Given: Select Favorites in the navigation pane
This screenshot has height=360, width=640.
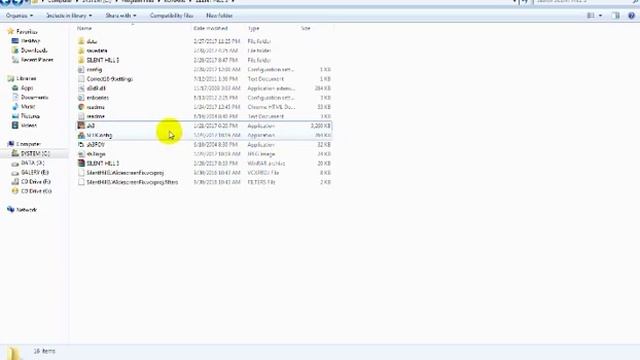Looking at the screenshot, I should click(x=27, y=31).
